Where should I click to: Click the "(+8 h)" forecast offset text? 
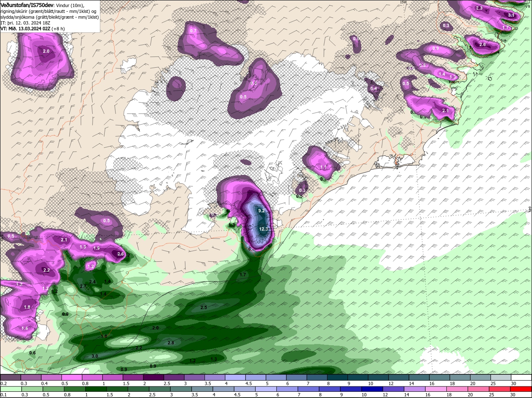[58, 29]
